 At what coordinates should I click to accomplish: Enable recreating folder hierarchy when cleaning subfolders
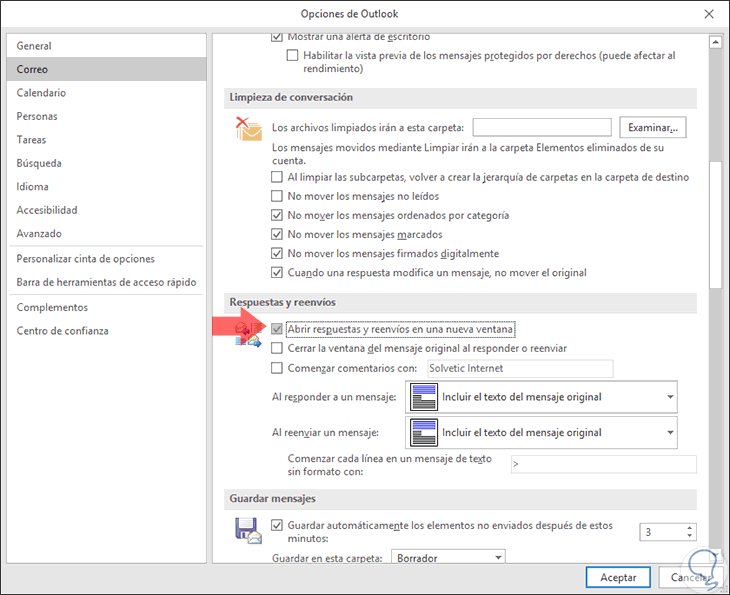[x=277, y=177]
